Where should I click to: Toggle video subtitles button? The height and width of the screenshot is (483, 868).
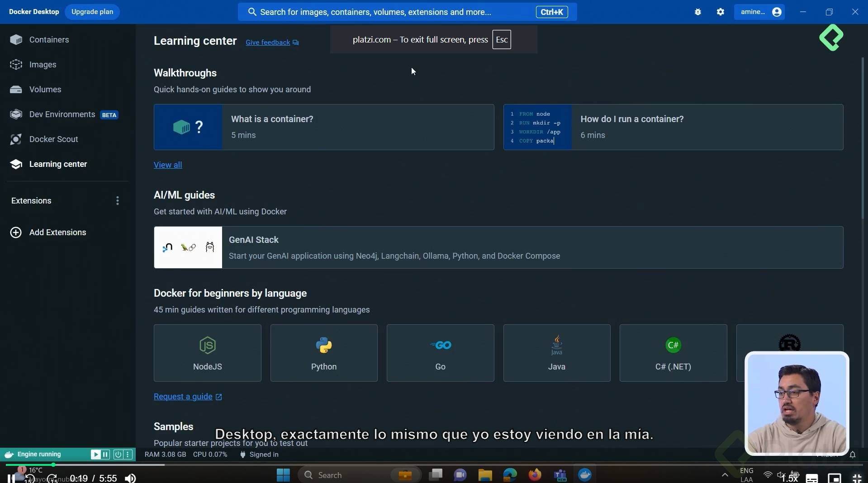coord(812,478)
